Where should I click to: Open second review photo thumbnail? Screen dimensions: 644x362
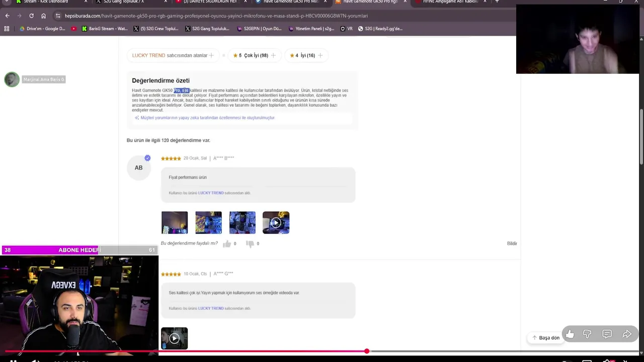point(208,223)
